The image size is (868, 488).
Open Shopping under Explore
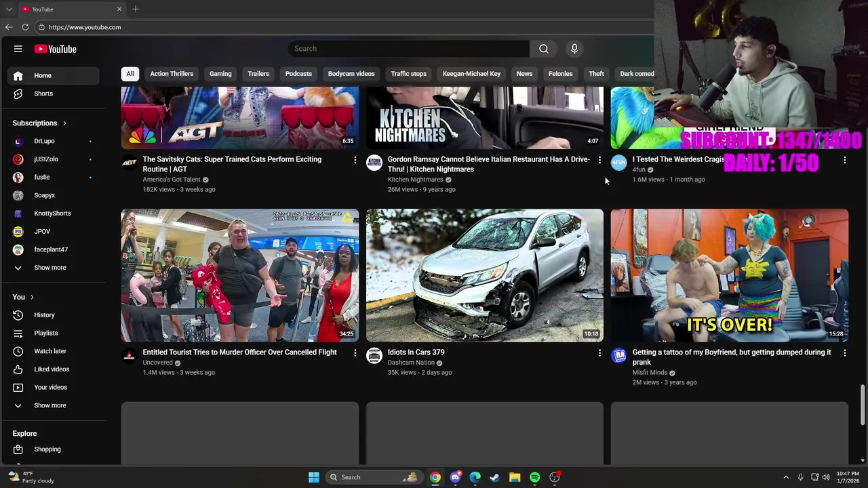53,449
